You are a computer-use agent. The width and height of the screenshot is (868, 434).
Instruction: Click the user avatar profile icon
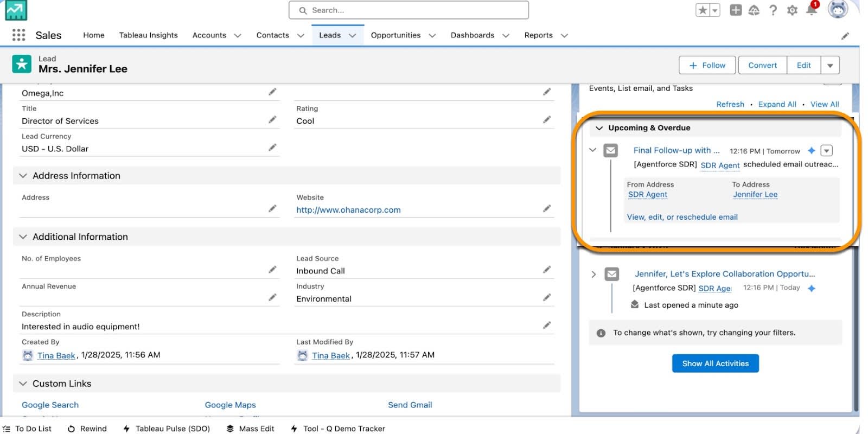pyautogui.click(x=838, y=9)
